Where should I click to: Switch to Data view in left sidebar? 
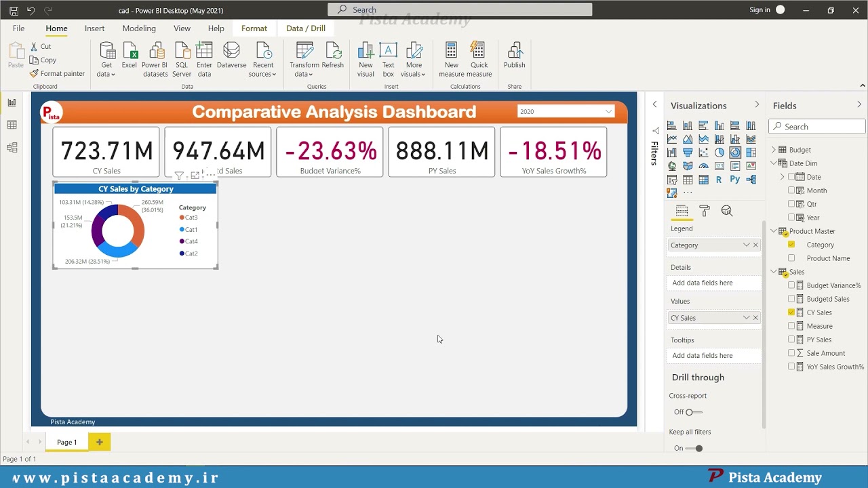click(x=12, y=125)
